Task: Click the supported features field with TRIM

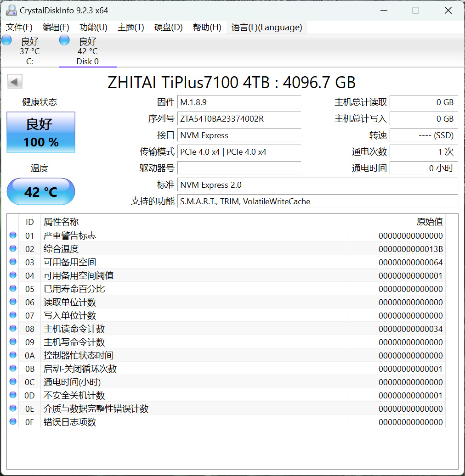Action: (x=318, y=201)
